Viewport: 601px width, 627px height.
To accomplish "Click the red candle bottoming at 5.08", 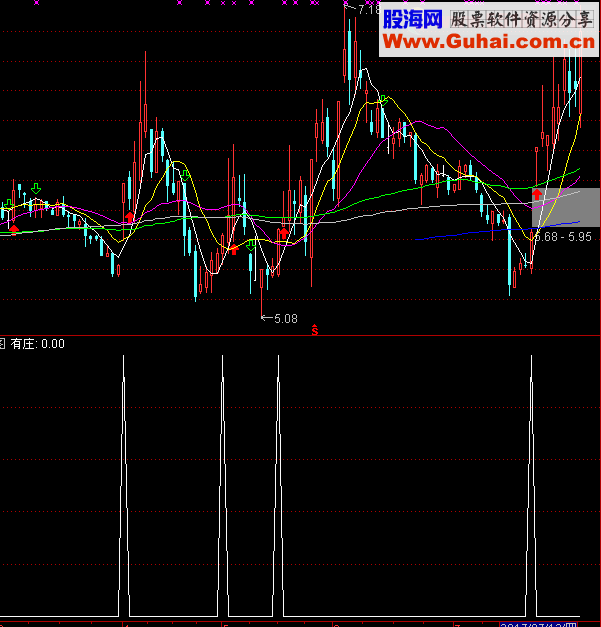I will [262, 293].
